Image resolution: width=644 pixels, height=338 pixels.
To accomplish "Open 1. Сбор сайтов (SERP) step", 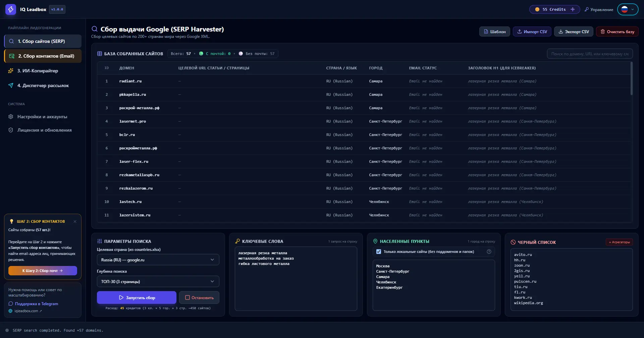I will pos(43,41).
